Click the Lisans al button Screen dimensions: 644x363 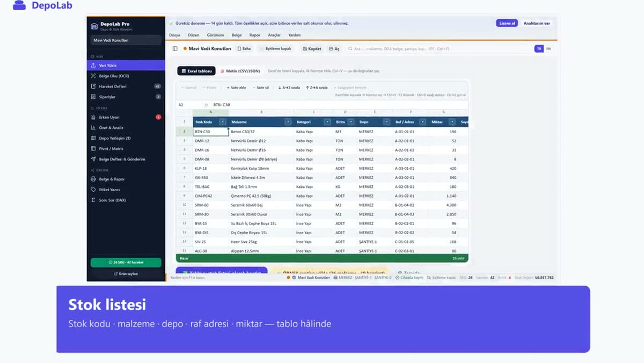[507, 23]
